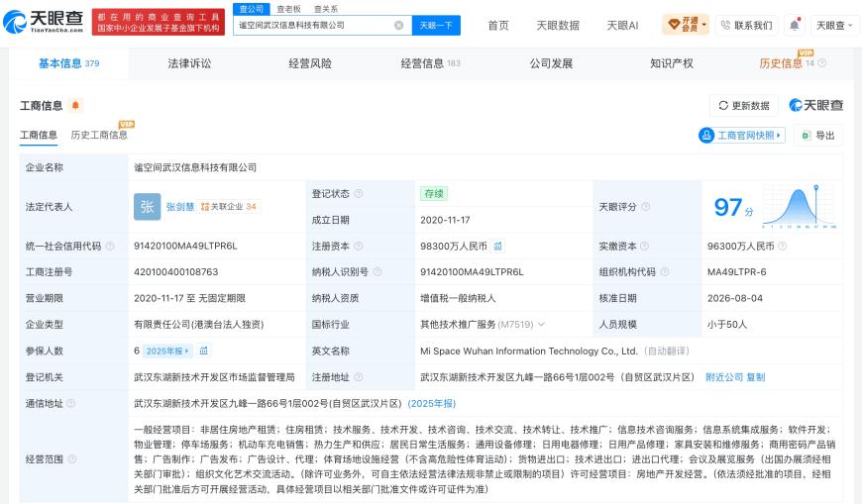Click the help icon beside 登记状态
Viewport: 862px width, 504px height.
tap(359, 193)
